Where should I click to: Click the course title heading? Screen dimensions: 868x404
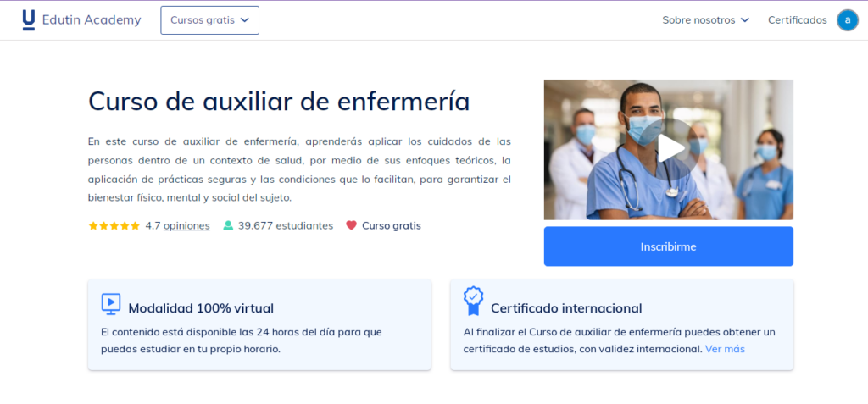tap(278, 102)
